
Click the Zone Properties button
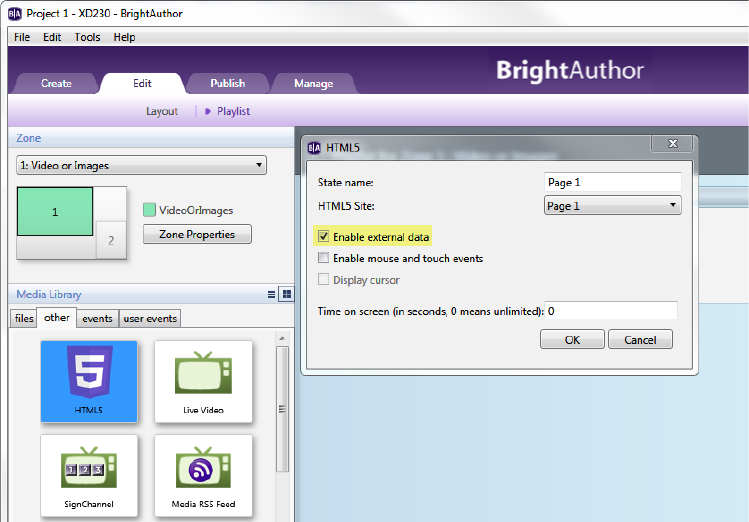point(197,234)
